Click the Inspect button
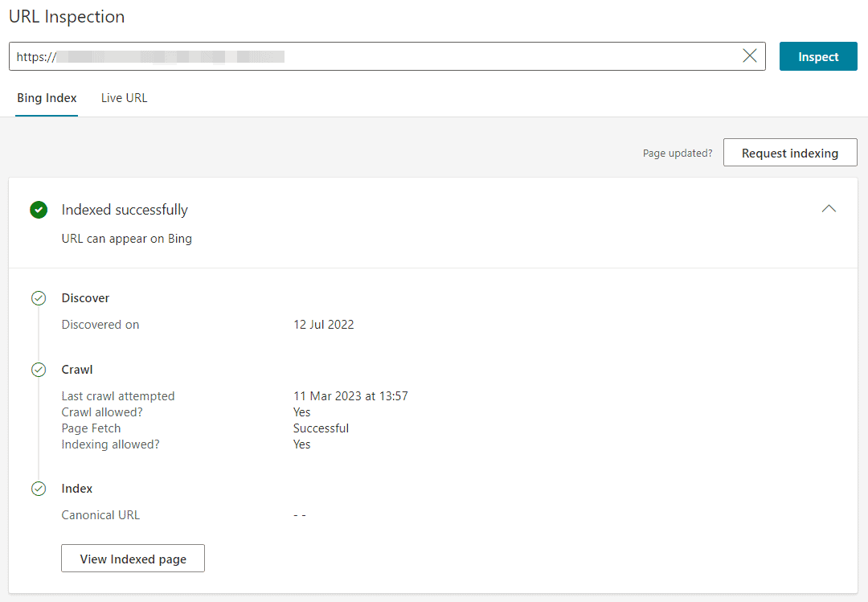 coord(818,56)
